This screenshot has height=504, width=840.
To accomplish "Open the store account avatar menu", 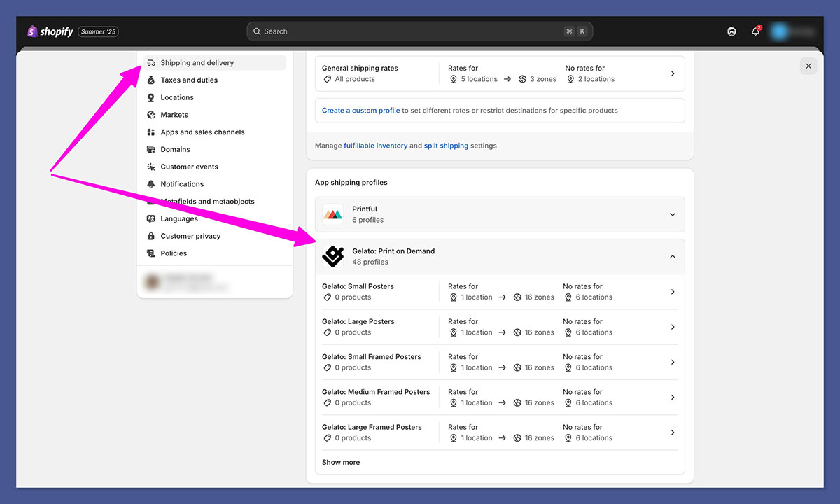I will click(793, 31).
